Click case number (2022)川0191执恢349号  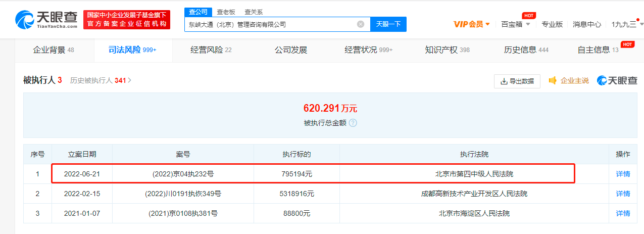click(183, 194)
